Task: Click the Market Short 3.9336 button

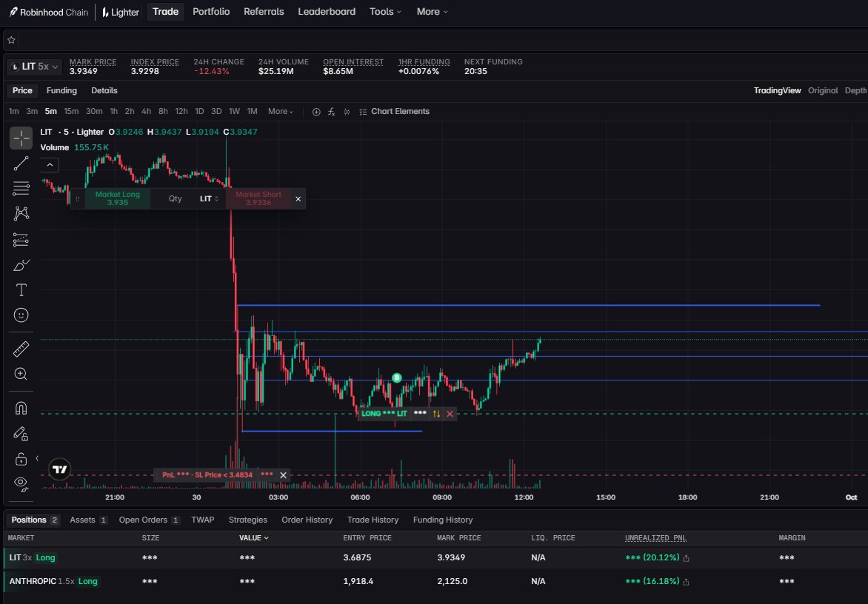Action: 258,198
